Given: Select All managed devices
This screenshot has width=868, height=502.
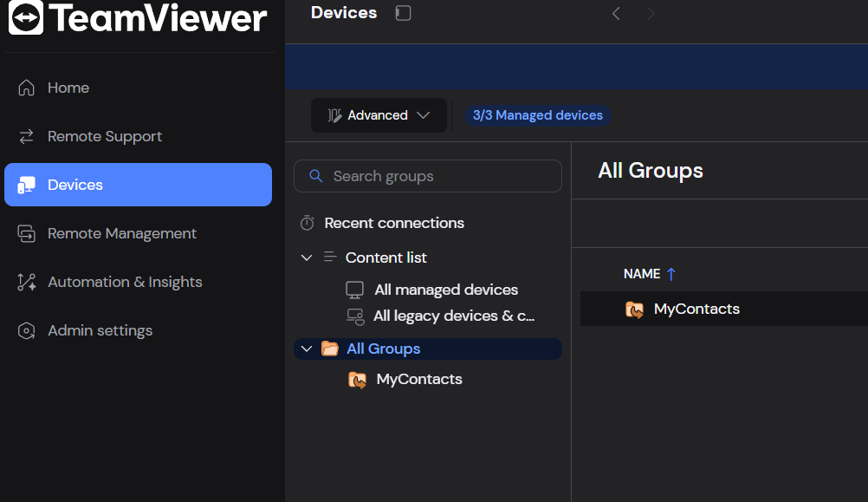Looking at the screenshot, I should point(445,290).
